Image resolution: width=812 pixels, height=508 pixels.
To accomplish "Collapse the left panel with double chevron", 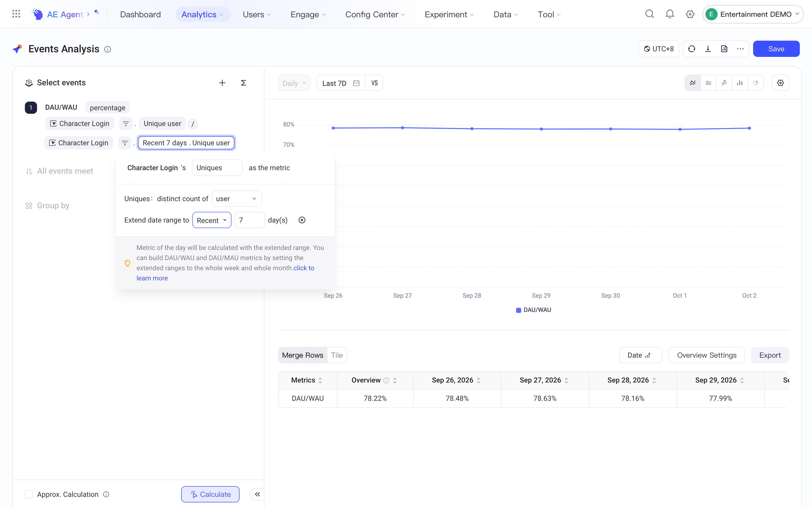I will point(257,494).
